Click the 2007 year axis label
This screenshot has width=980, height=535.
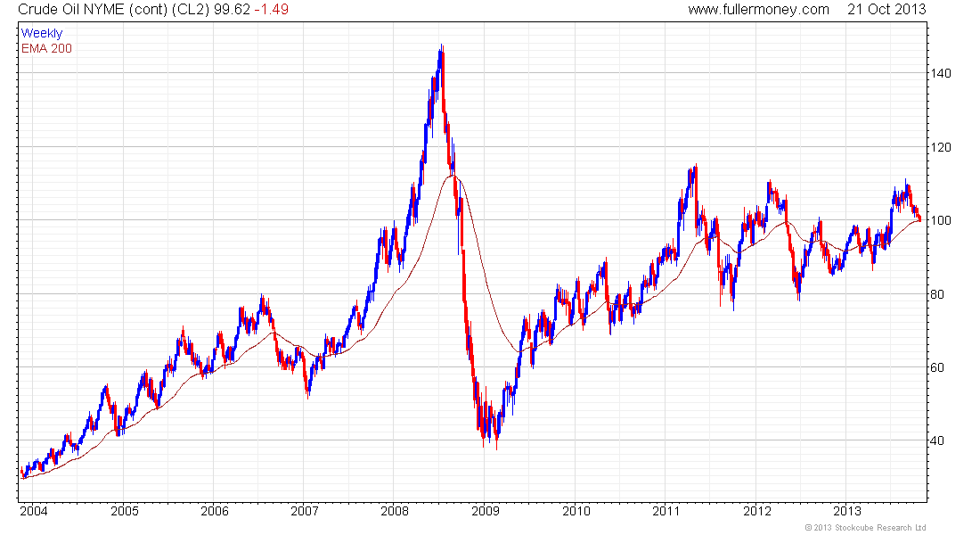pyautogui.click(x=305, y=511)
